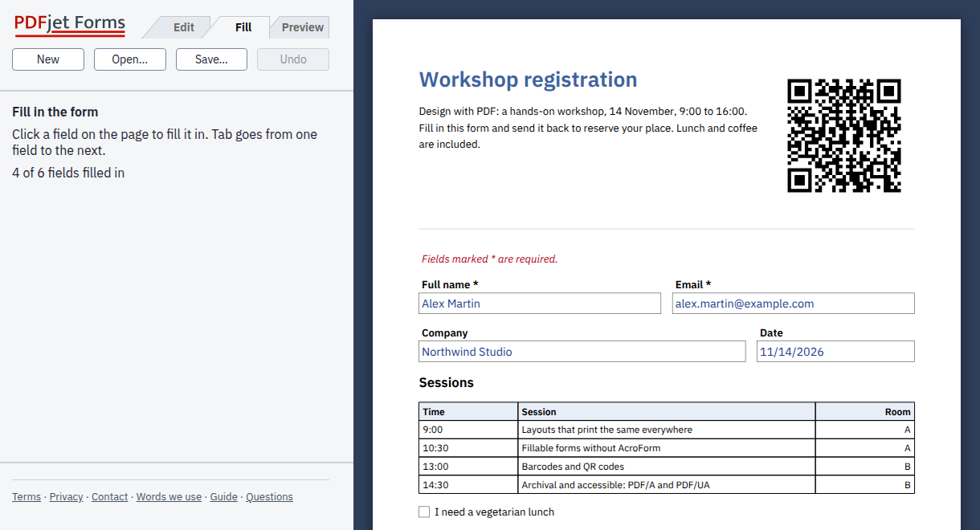Click the Undo button
The height and width of the screenshot is (530, 980).
[293, 59]
